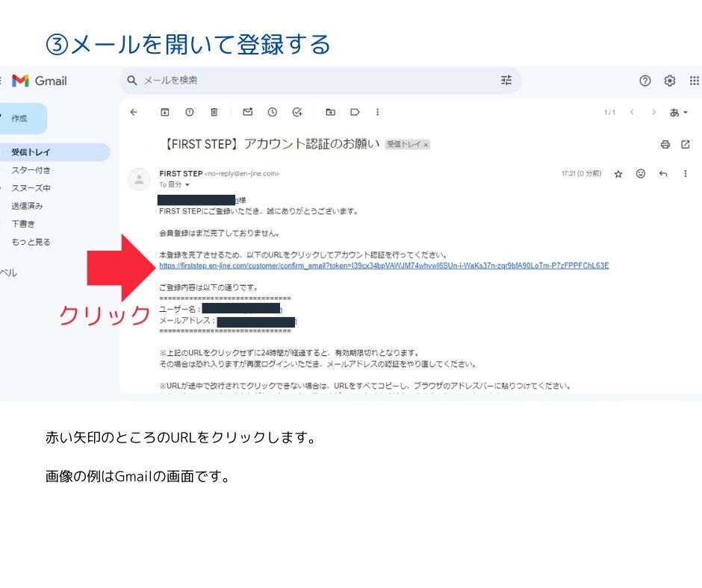Open the email in a new window
The height and width of the screenshot is (588, 702).
686,145
